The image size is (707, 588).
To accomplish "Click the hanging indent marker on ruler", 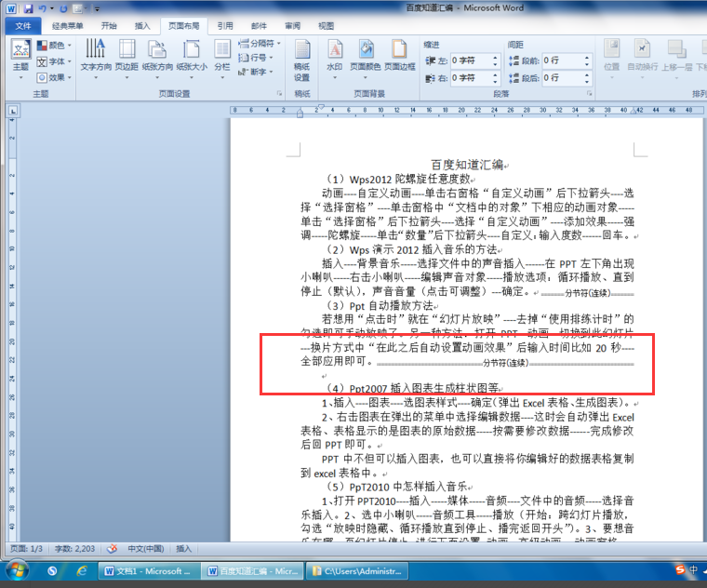I will click(300, 112).
